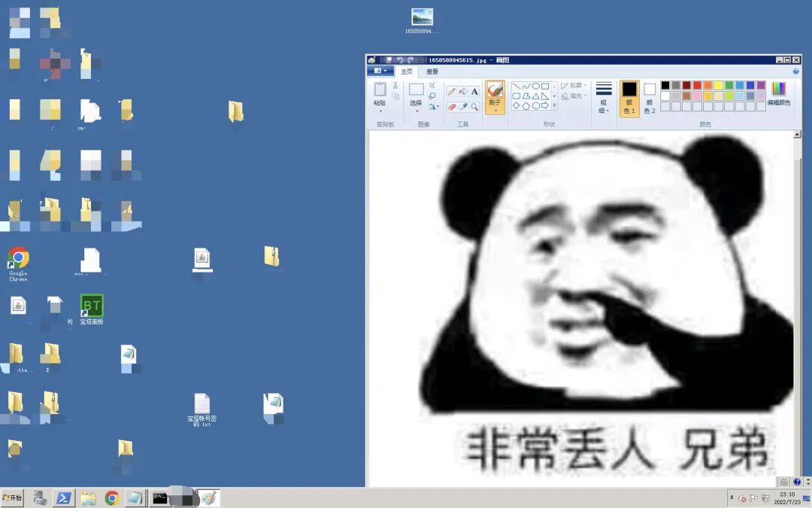This screenshot has width=812, height=508.
Task: Open the Select (选择) dropdown arrow
Action: tap(417, 111)
